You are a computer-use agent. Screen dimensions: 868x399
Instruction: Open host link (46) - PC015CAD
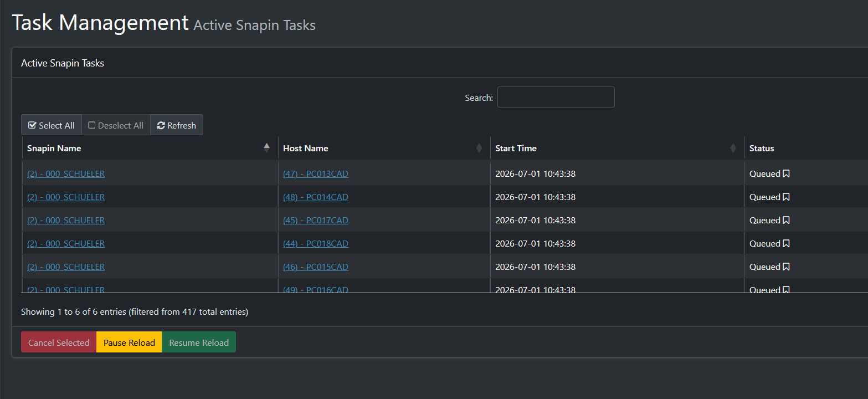pos(316,267)
